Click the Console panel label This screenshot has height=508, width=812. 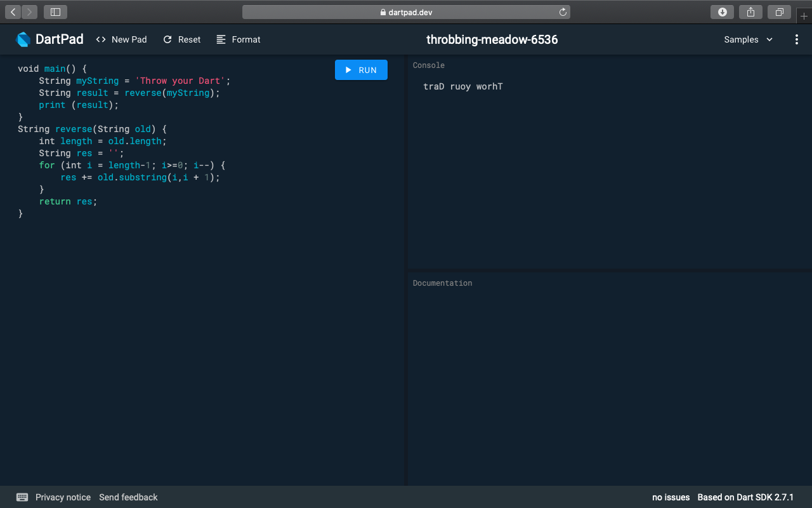pyautogui.click(x=429, y=65)
